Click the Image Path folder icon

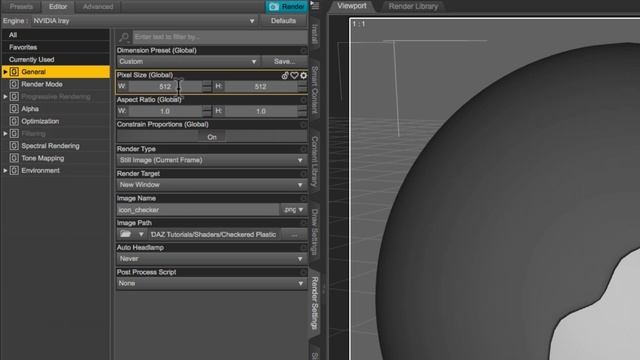point(126,234)
